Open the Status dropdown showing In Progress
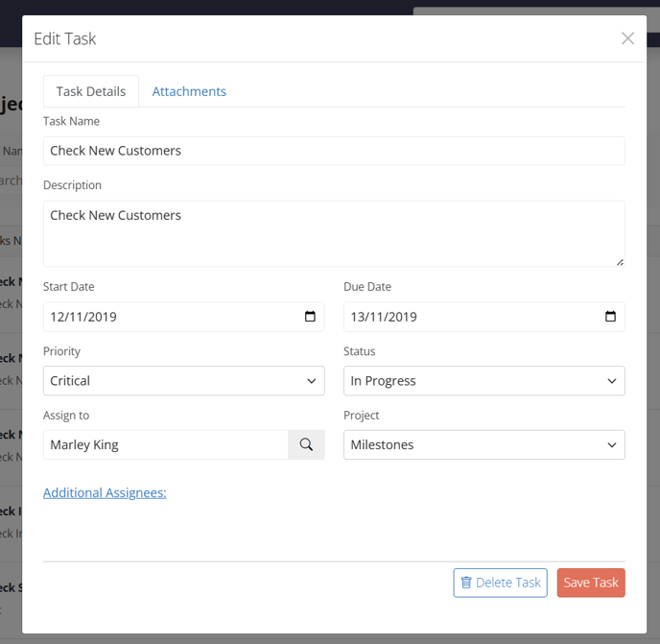This screenshot has height=644, width=660. pos(483,381)
